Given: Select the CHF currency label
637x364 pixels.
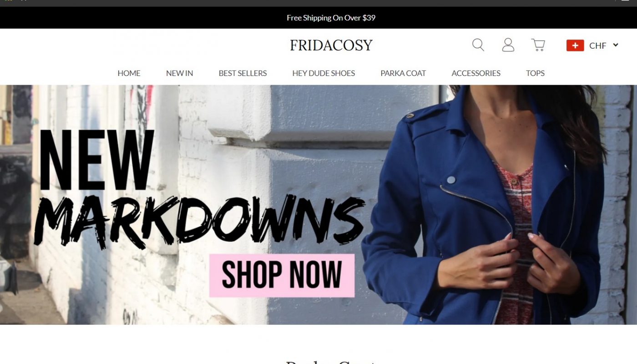Looking at the screenshot, I should click(x=597, y=45).
